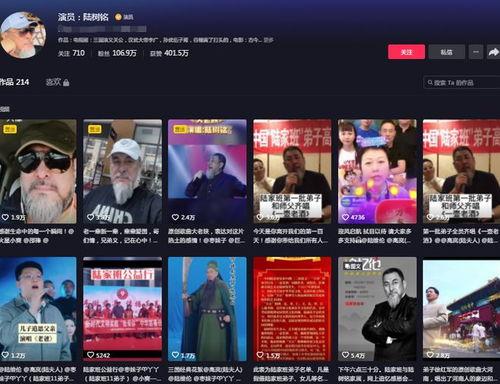This screenshot has height=384, width=500.
Task: Open the 儿子追思父亲 singing video
Action: (x=38, y=309)
